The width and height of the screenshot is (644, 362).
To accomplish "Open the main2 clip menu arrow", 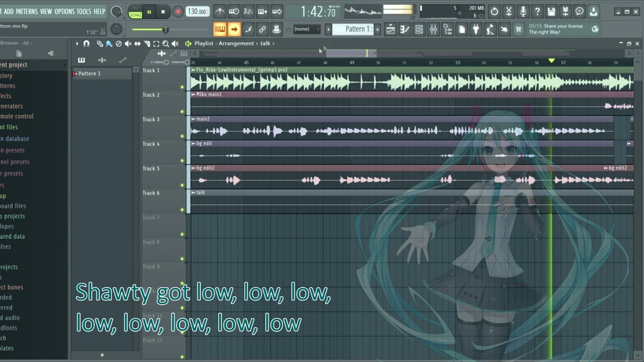I will pyautogui.click(x=194, y=119).
